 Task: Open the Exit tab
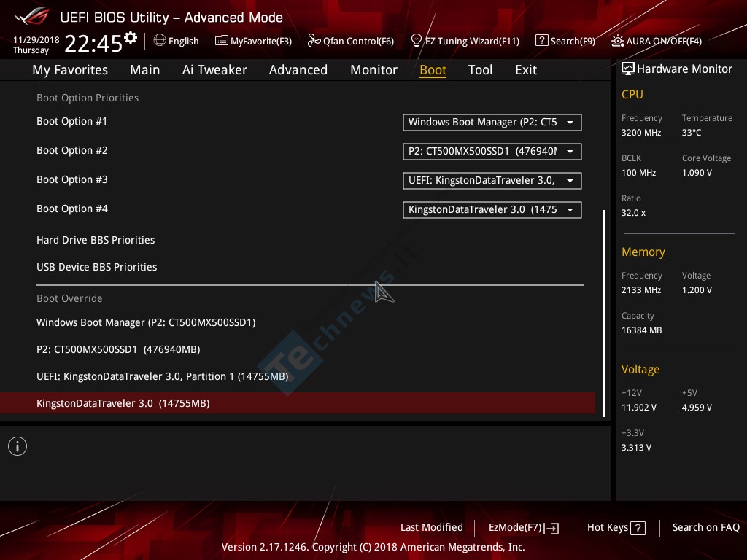point(526,70)
